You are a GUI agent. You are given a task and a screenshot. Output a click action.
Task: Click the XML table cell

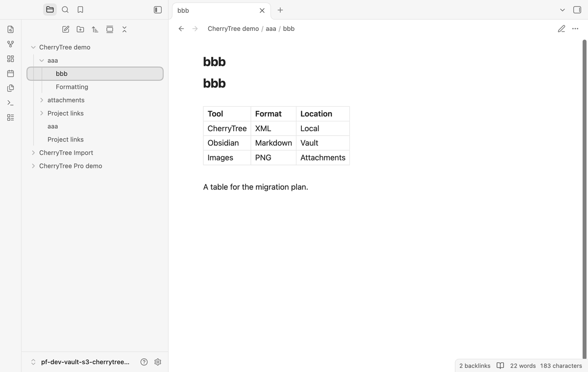(x=273, y=128)
